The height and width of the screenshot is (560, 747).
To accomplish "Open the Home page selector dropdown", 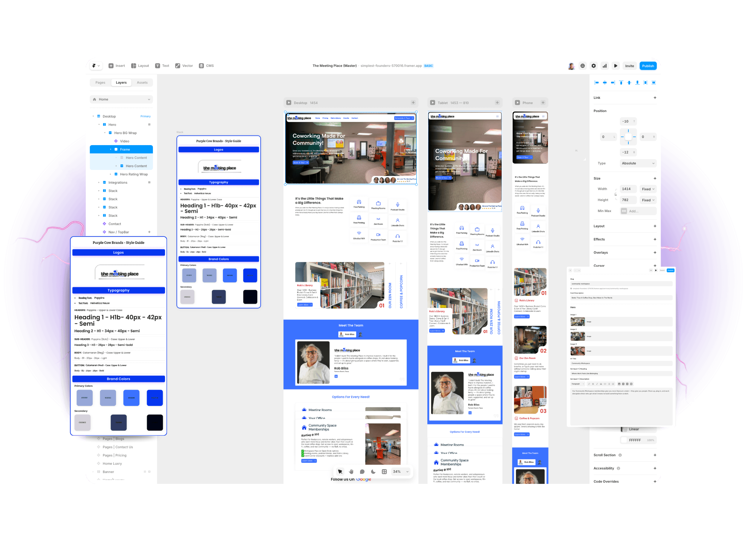I will 121,99.
